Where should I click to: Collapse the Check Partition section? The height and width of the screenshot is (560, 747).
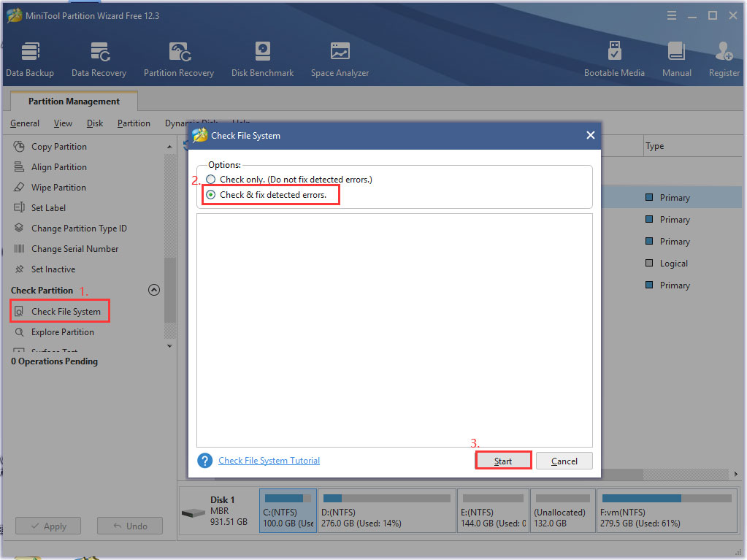click(154, 290)
